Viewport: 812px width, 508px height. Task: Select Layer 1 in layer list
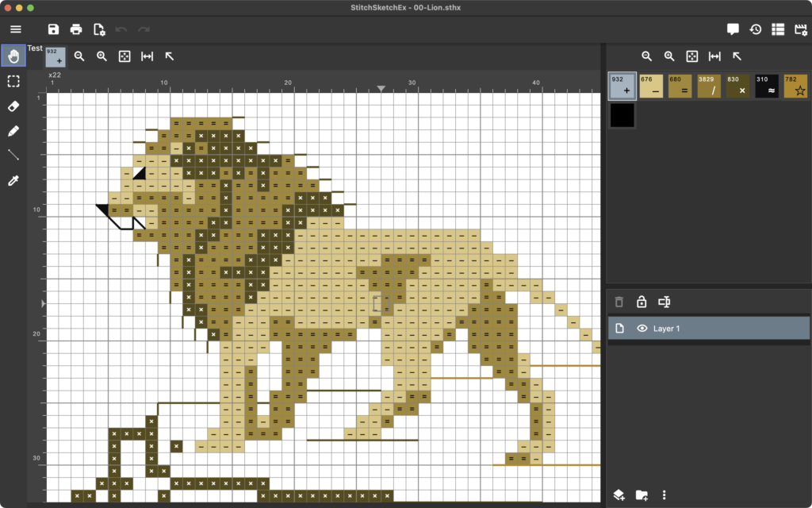click(714, 329)
